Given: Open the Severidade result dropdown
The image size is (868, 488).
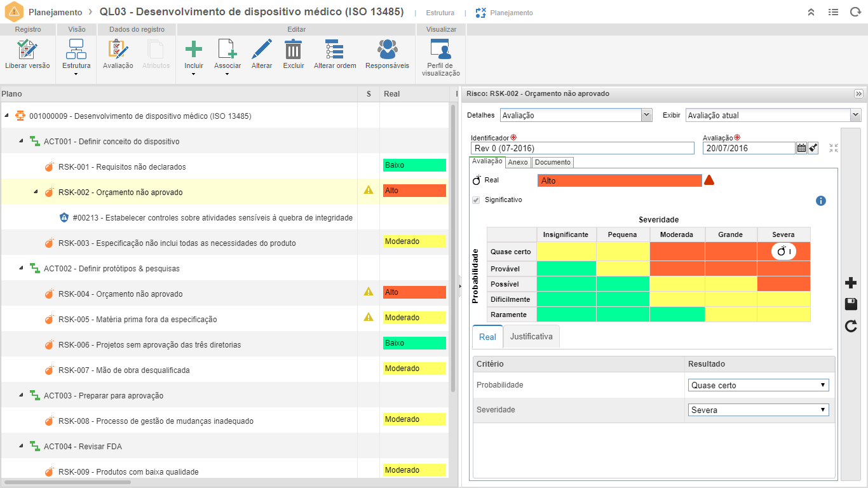Looking at the screenshot, I should [758, 410].
